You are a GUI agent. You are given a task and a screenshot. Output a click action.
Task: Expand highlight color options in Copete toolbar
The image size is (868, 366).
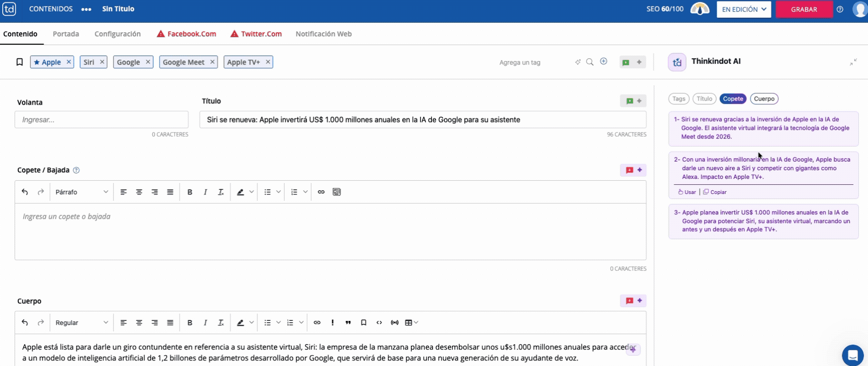pyautogui.click(x=251, y=192)
